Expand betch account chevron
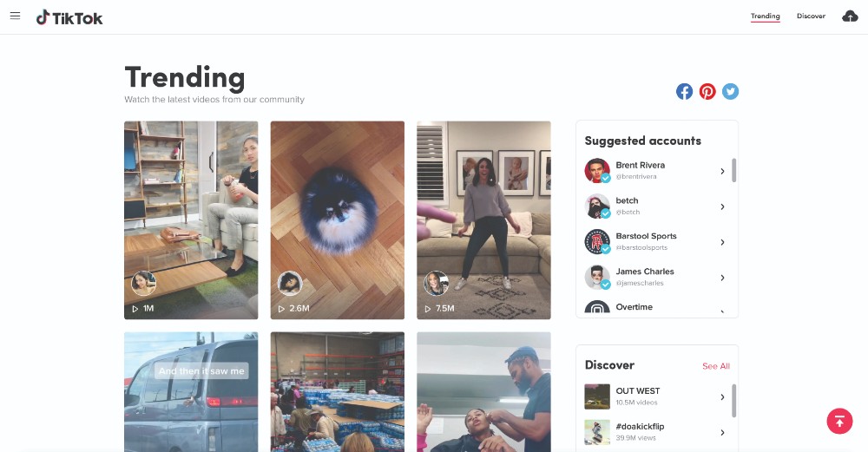 (x=722, y=206)
